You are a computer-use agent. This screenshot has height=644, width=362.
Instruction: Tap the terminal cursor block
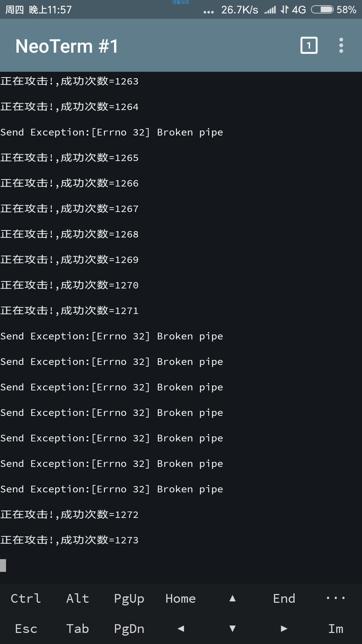click(x=3, y=566)
